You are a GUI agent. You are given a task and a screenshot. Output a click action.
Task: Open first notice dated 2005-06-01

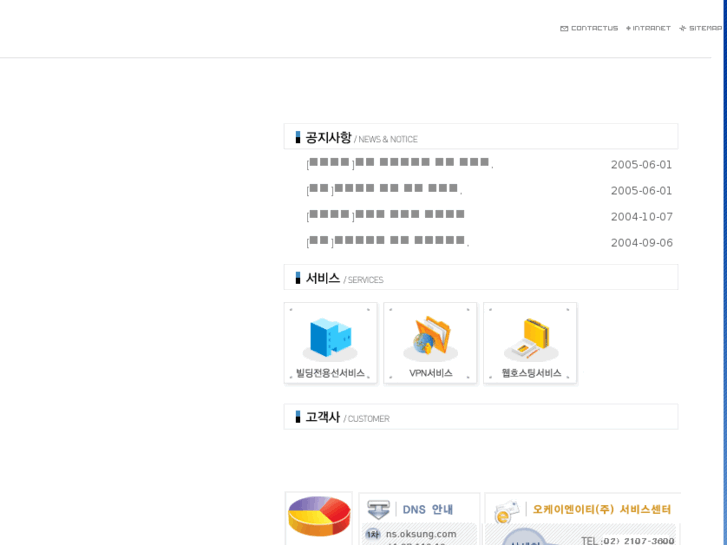click(400, 163)
